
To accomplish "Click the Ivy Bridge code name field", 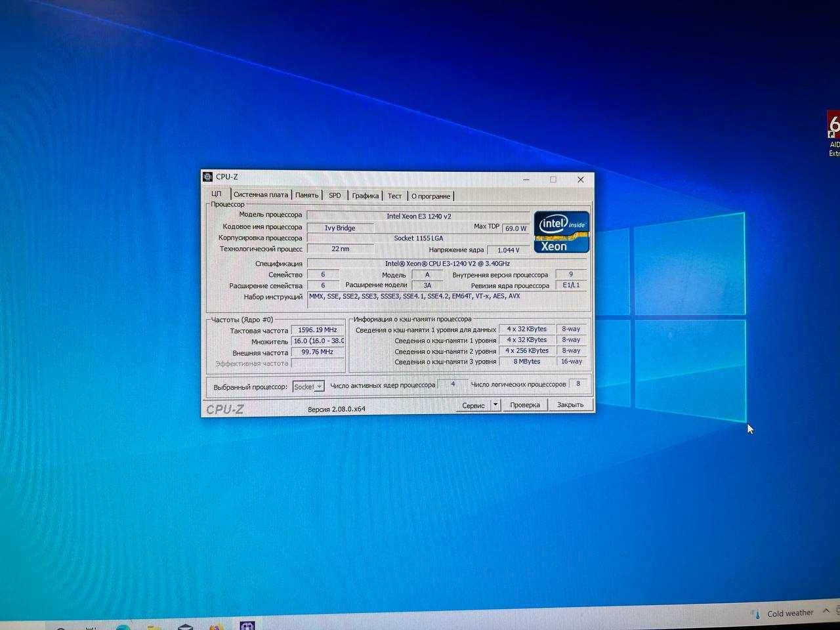I will pyautogui.click(x=340, y=228).
